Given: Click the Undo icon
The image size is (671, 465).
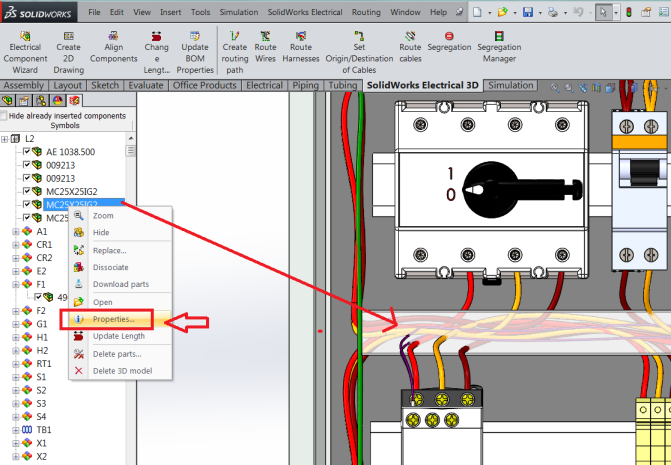Looking at the screenshot, I should pyautogui.click(x=578, y=12).
